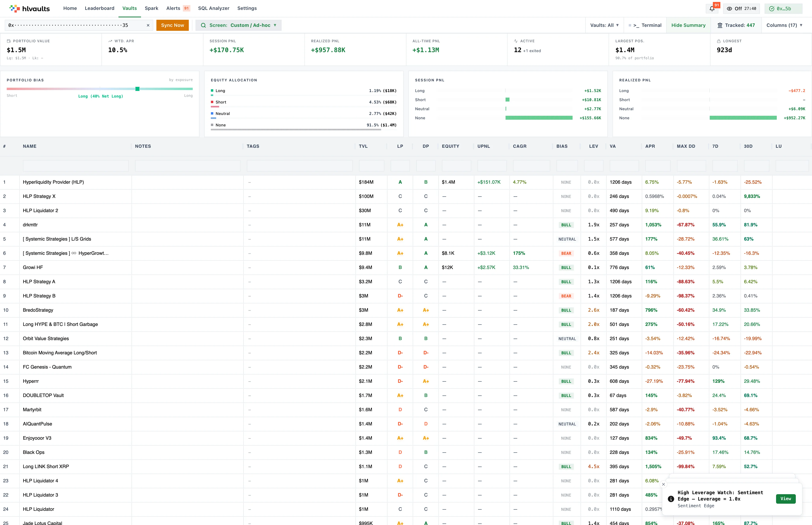This screenshot has width=812, height=525.
Task: Click the NEUTRAL badge for AIQuantPulse
Action: tap(567, 424)
